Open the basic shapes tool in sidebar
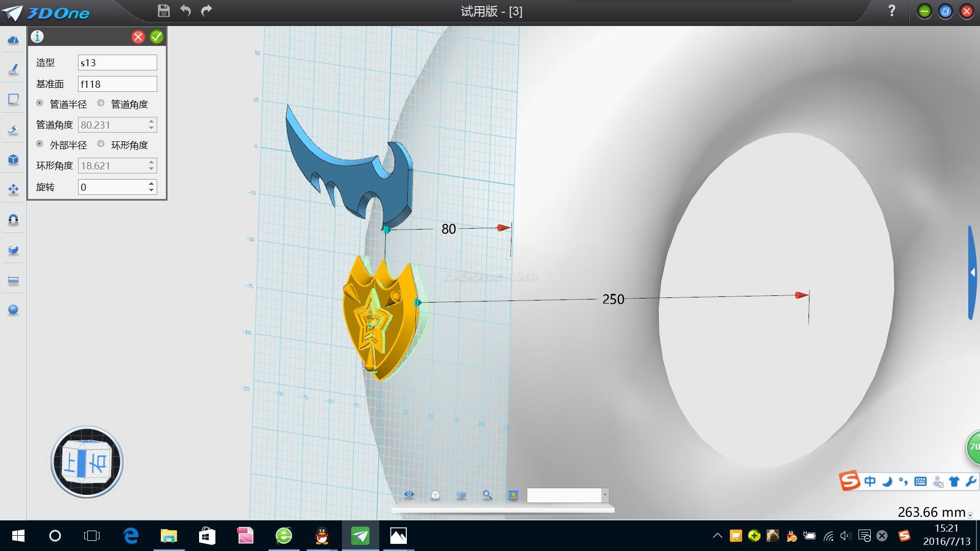 point(13,40)
